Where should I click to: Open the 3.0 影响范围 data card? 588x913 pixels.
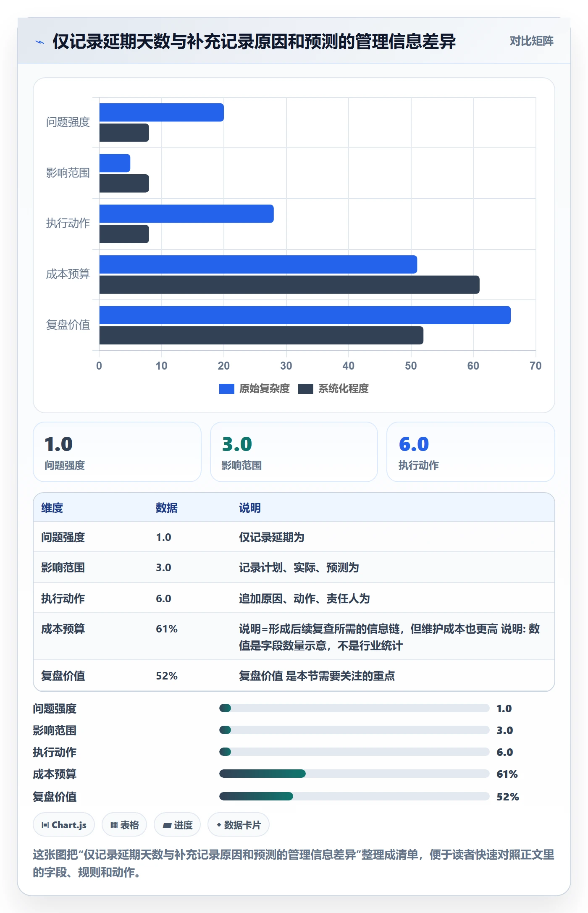pyautogui.click(x=294, y=452)
